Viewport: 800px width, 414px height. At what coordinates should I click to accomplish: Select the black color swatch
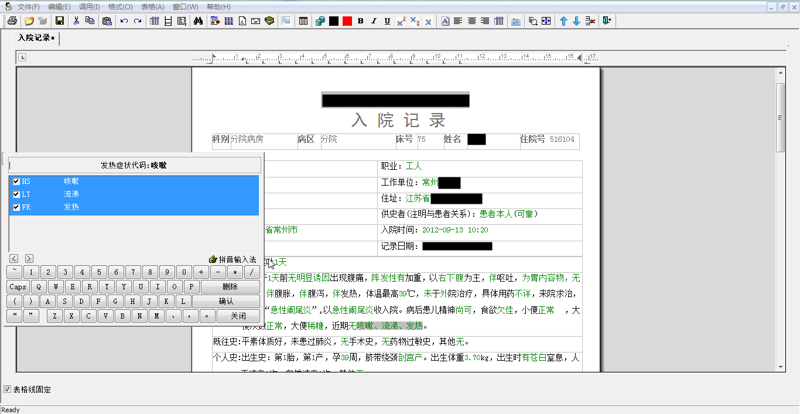(x=334, y=21)
